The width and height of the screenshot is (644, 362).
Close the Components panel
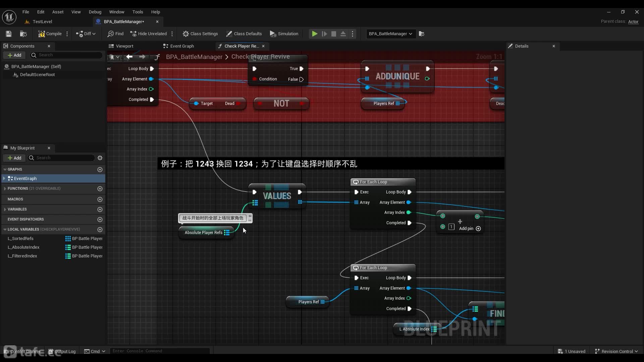tap(49, 46)
